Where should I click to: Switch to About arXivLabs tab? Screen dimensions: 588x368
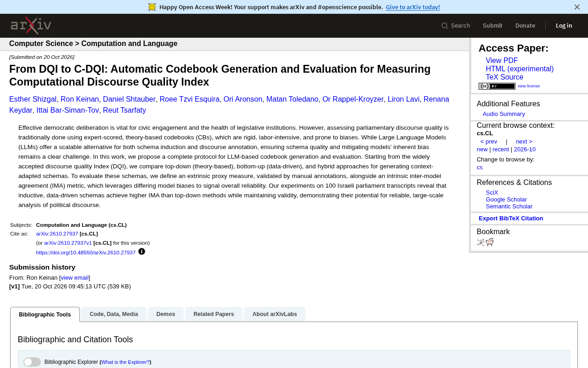click(x=275, y=314)
